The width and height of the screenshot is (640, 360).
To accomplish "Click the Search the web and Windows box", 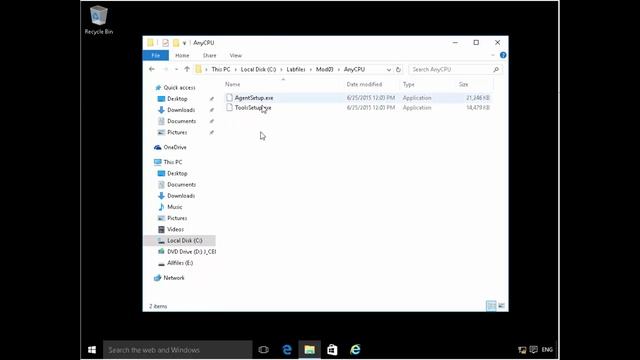I will pos(178,350).
